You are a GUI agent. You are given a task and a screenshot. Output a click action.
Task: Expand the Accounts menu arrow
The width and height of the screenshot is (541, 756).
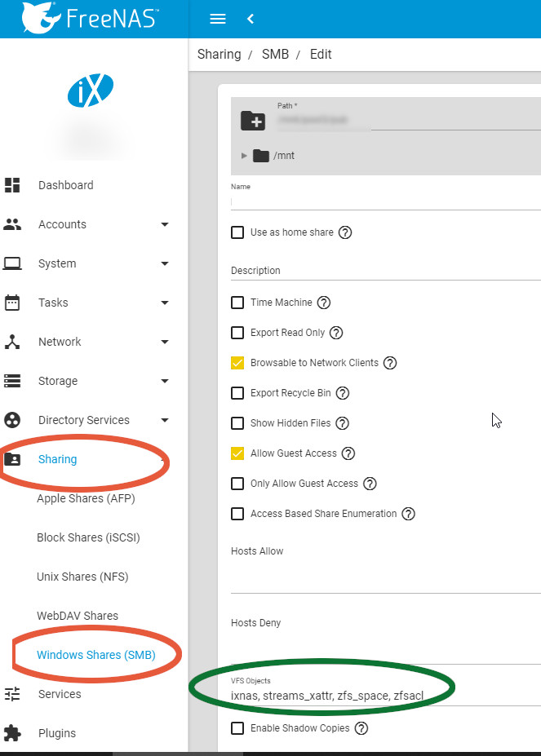click(165, 224)
